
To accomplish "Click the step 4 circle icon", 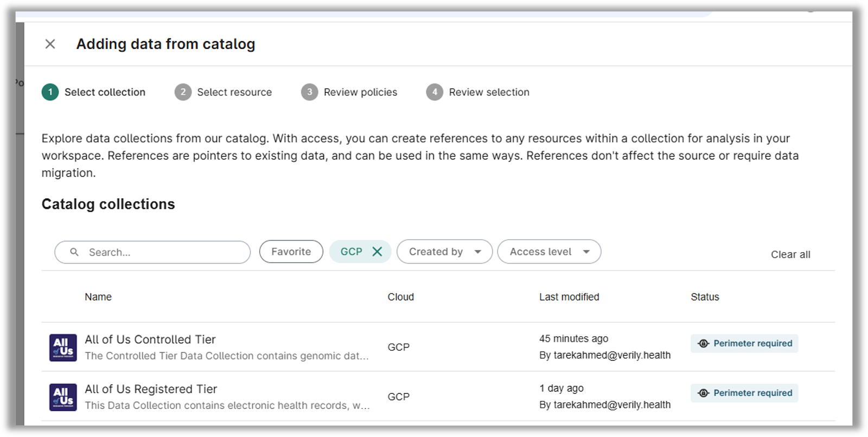I will pyautogui.click(x=435, y=92).
